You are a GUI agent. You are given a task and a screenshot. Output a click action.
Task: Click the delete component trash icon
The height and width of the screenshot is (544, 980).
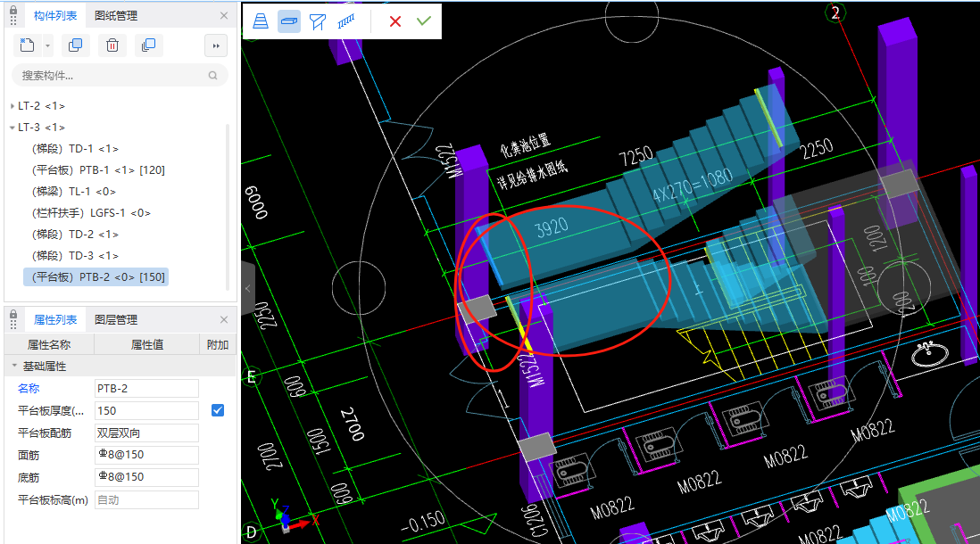pos(112,45)
